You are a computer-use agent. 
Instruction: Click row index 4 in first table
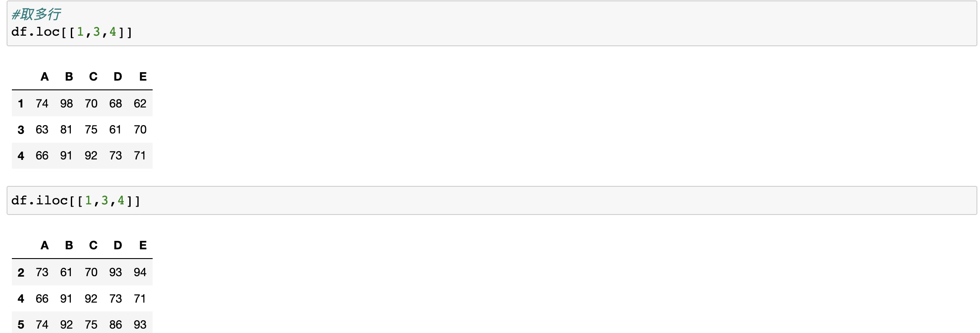click(21, 155)
